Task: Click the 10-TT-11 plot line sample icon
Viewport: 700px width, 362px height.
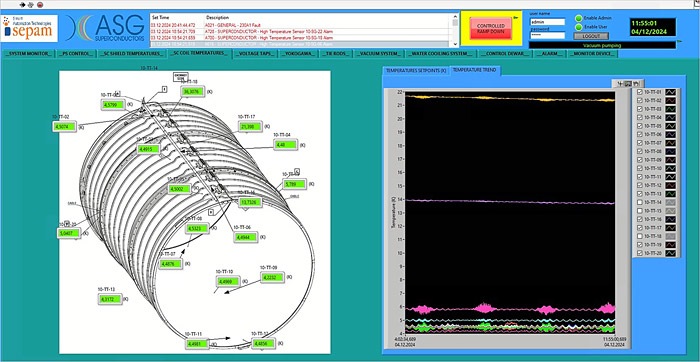Action: click(x=671, y=176)
